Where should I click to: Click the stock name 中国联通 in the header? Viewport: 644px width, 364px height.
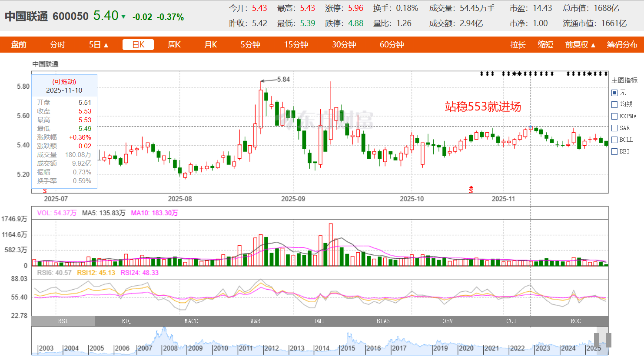tap(26, 17)
